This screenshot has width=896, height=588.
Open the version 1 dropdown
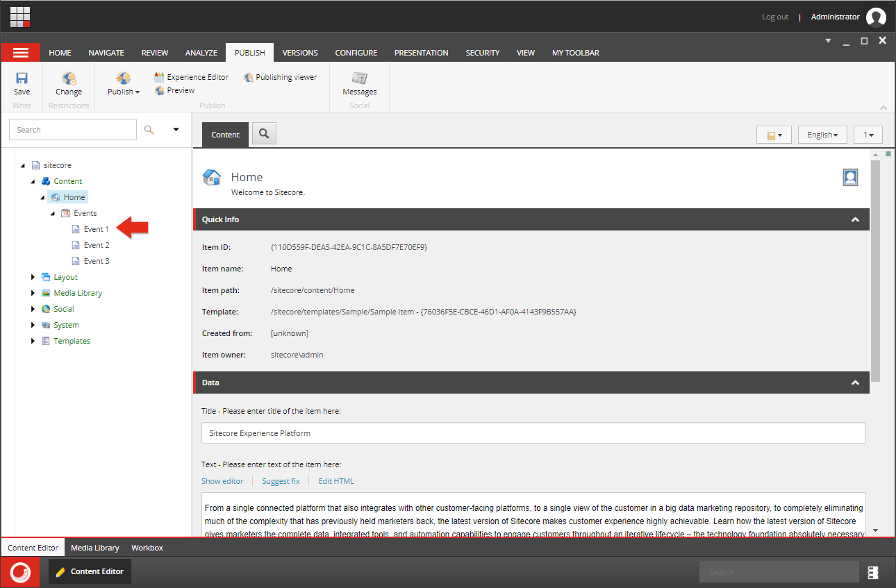868,135
